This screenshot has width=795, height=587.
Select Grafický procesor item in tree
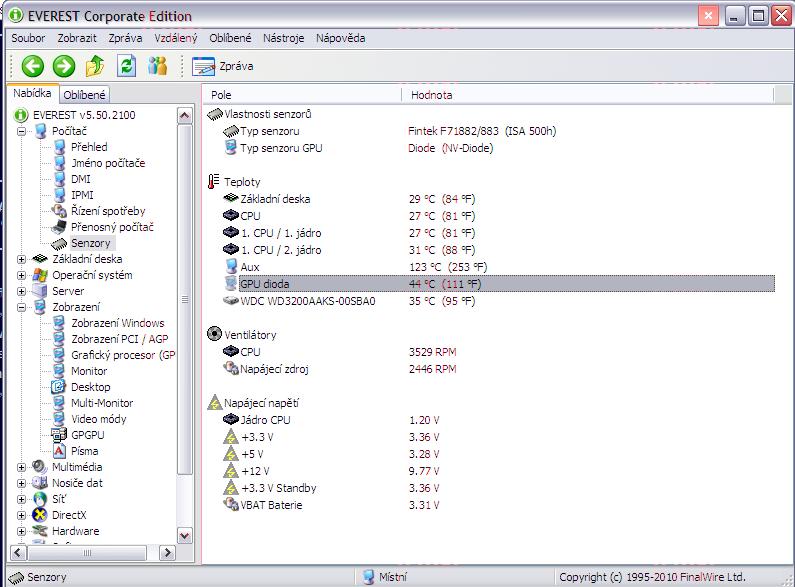(123, 355)
